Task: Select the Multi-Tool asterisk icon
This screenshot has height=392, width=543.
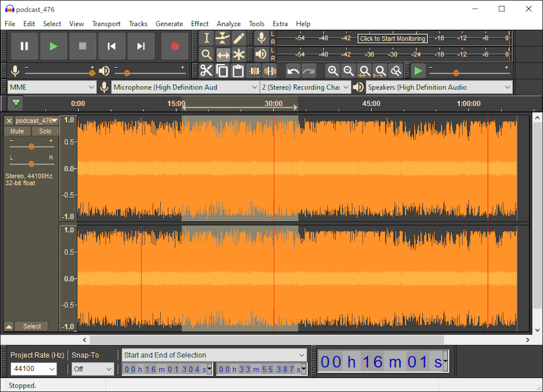Action: [x=238, y=54]
